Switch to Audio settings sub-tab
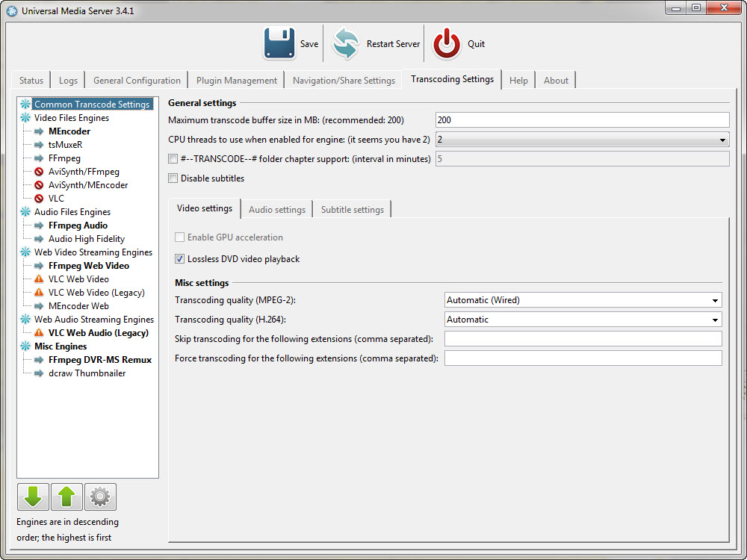The image size is (747, 560). 277,210
